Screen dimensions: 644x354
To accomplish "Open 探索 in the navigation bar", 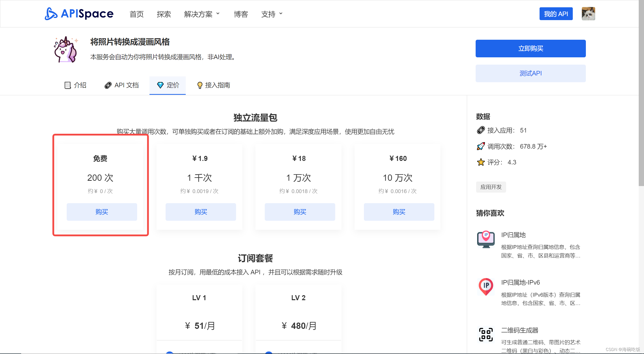I will pyautogui.click(x=164, y=14).
